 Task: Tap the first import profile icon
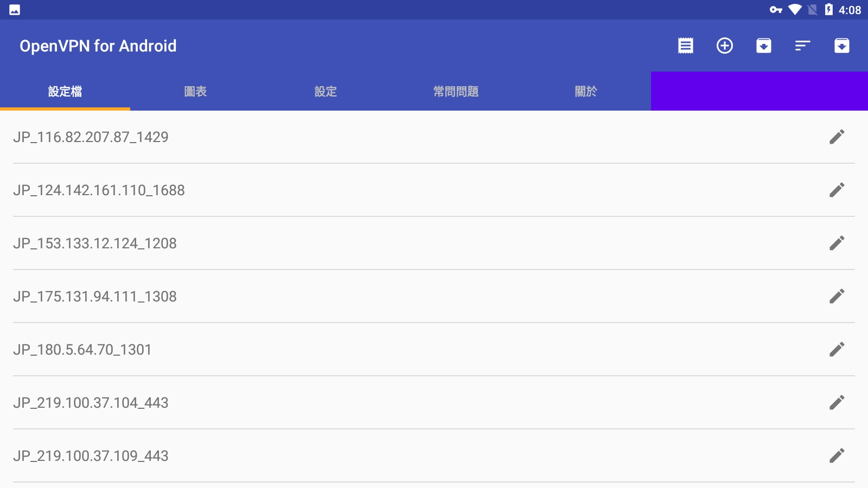764,46
